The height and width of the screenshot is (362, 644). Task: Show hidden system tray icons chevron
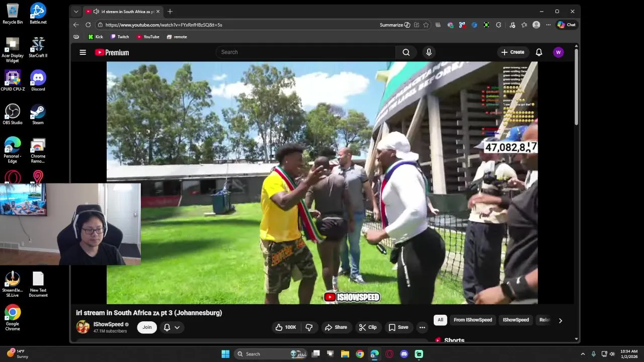click(583, 354)
